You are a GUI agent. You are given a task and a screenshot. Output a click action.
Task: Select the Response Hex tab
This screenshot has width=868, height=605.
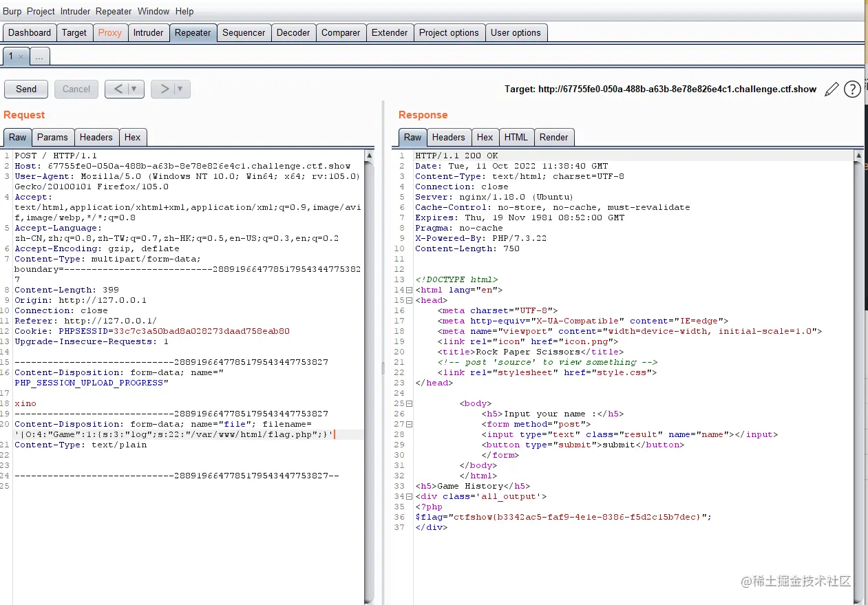click(485, 138)
